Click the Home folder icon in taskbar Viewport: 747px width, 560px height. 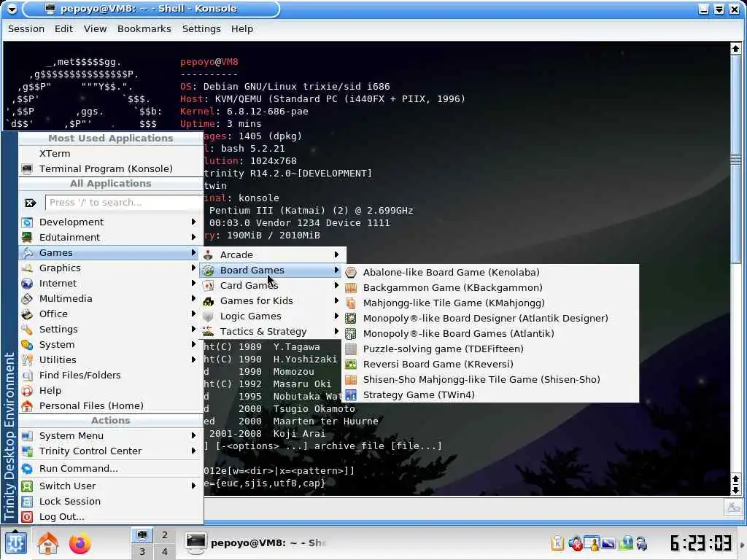47,542
